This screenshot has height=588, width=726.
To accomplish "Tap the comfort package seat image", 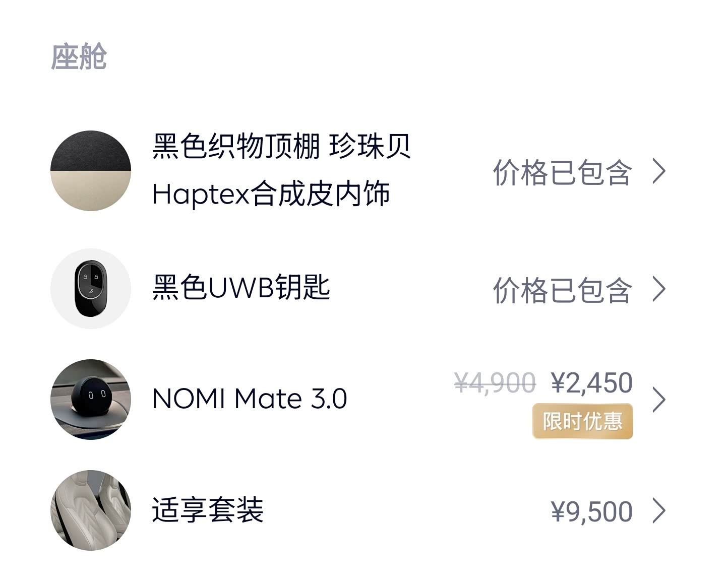I will point(91,510).
